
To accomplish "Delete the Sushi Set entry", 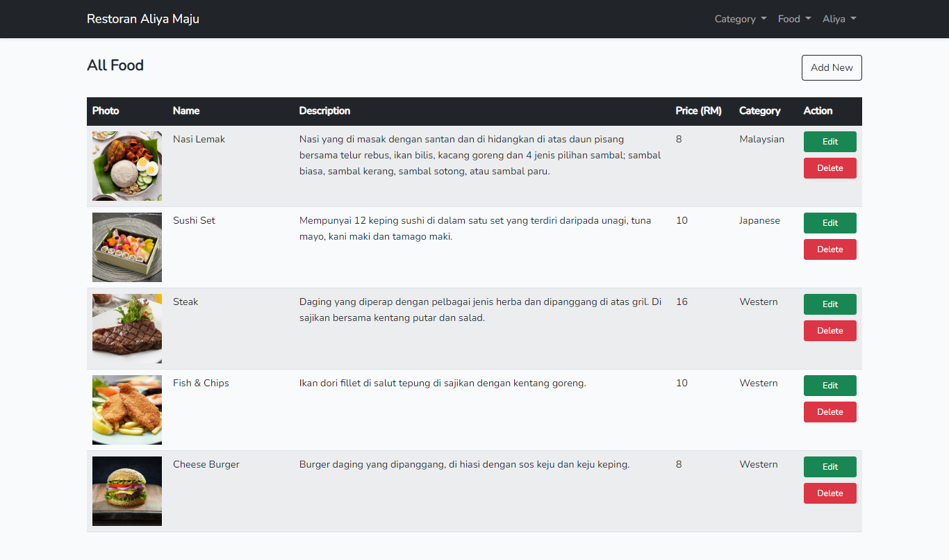I will 830,249.
